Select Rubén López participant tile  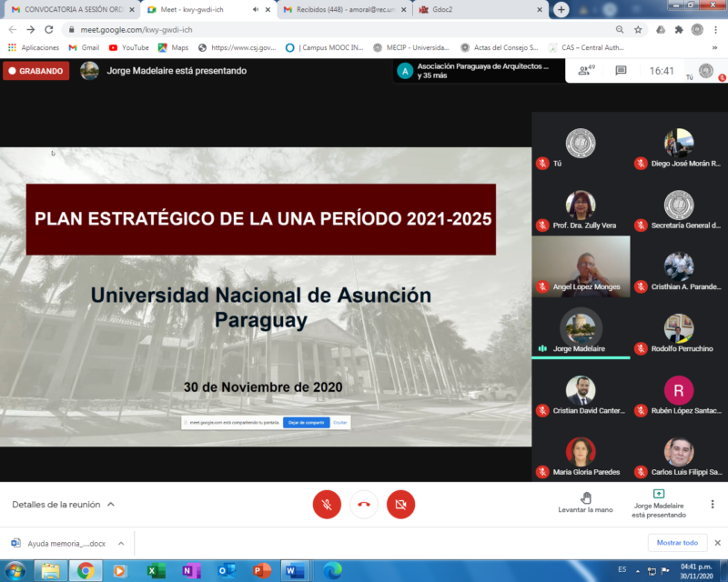coord(679,390)
